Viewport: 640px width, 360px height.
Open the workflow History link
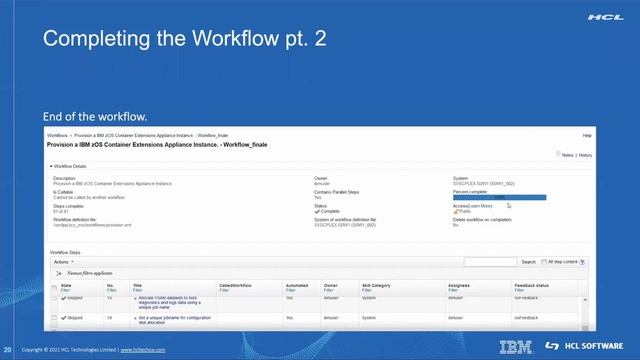585,155
